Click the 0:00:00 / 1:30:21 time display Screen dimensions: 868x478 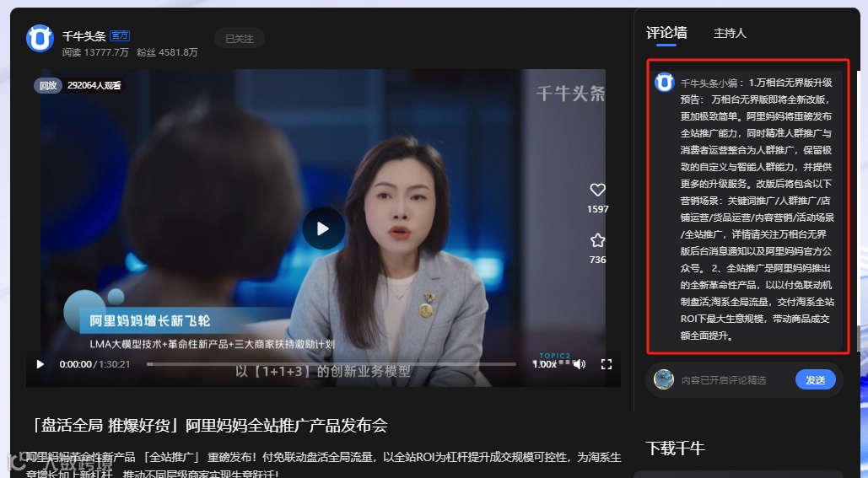[x=94, y=364]
